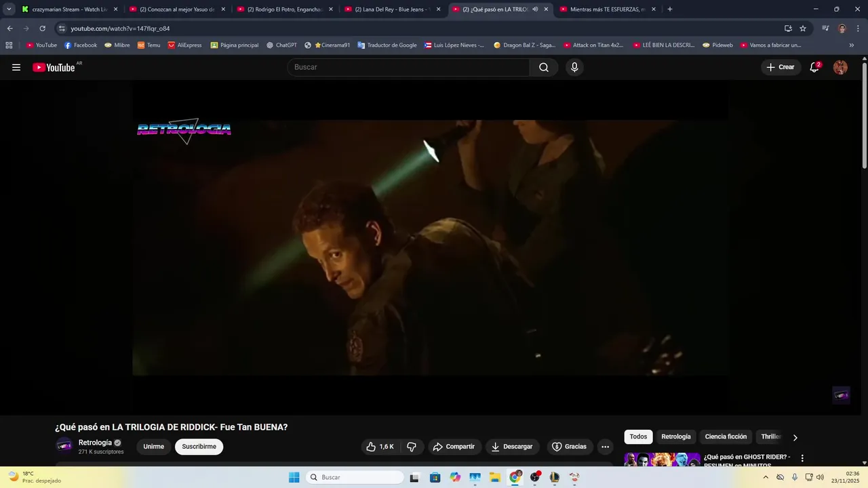Click the search magnifier button
The image size is (868, 488).
[x=544, y=67]
